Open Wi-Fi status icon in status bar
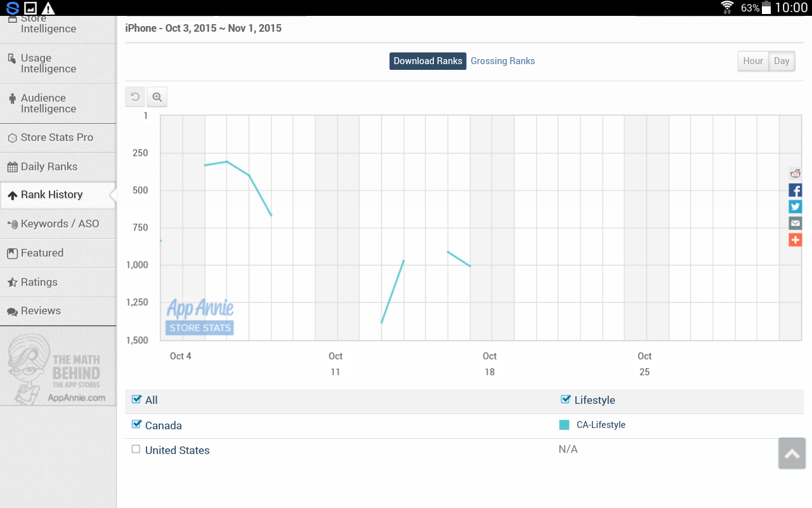The image size is (812, 508). pos(727,8)
